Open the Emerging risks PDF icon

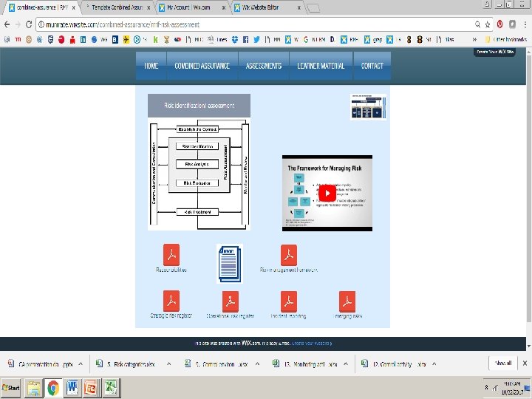coord(347,301)
